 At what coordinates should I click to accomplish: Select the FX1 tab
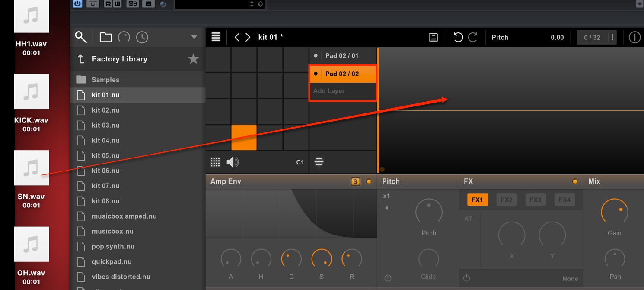click(x=477, y=200)
